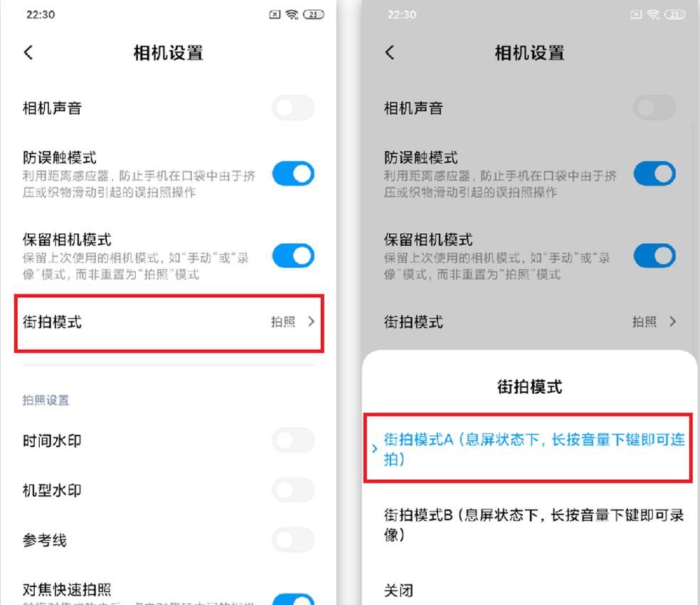Select the 街拍模式A continuous shooting option
The height and width of the screenshot is (605, 700).
(529, 449)
